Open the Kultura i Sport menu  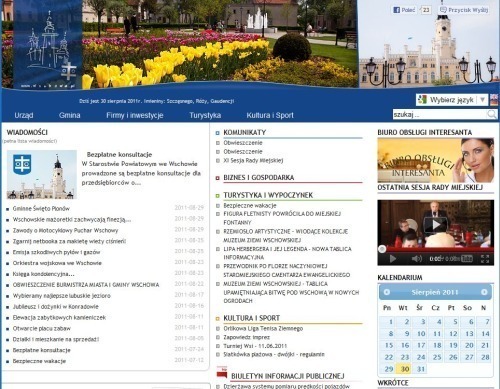pyautogui.click(x=270, y=115)
